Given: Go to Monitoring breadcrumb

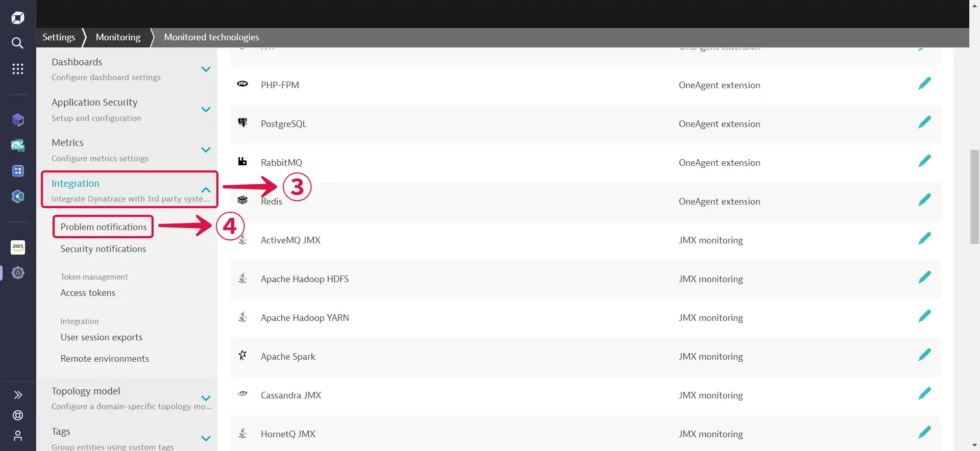Looking at the screenshot, I should coord(118,37).
